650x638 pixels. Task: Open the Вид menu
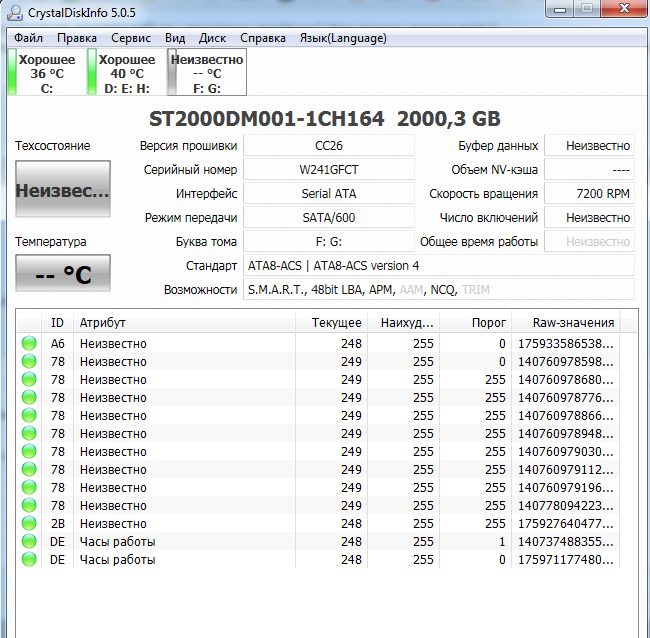(175, 38)
